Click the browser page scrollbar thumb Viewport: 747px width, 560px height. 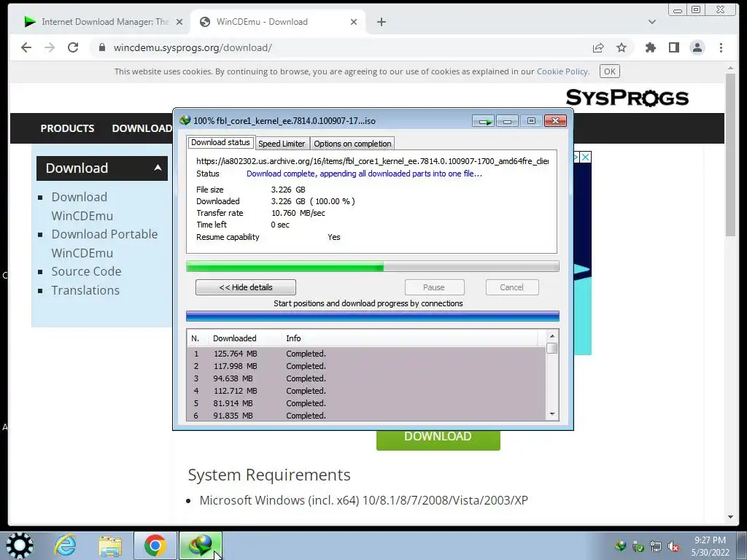(731, 155)
